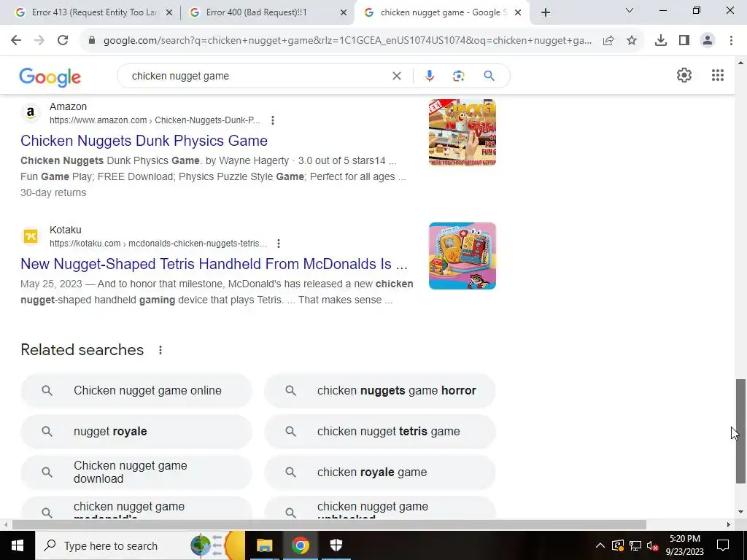Click Chrome icon in taskbar

[x=300, y=545]
